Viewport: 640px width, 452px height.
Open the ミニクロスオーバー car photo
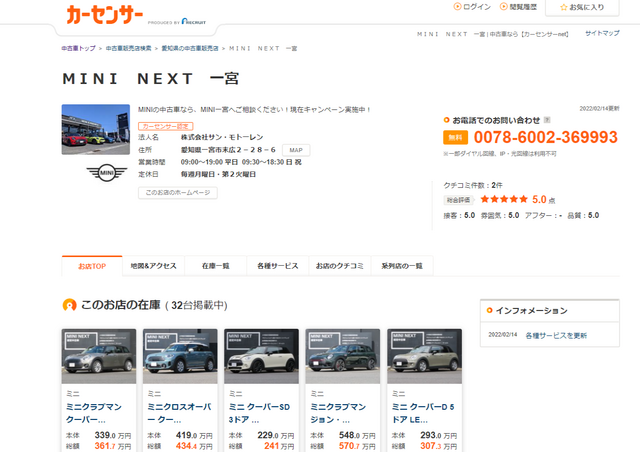[x=180, y=356]
